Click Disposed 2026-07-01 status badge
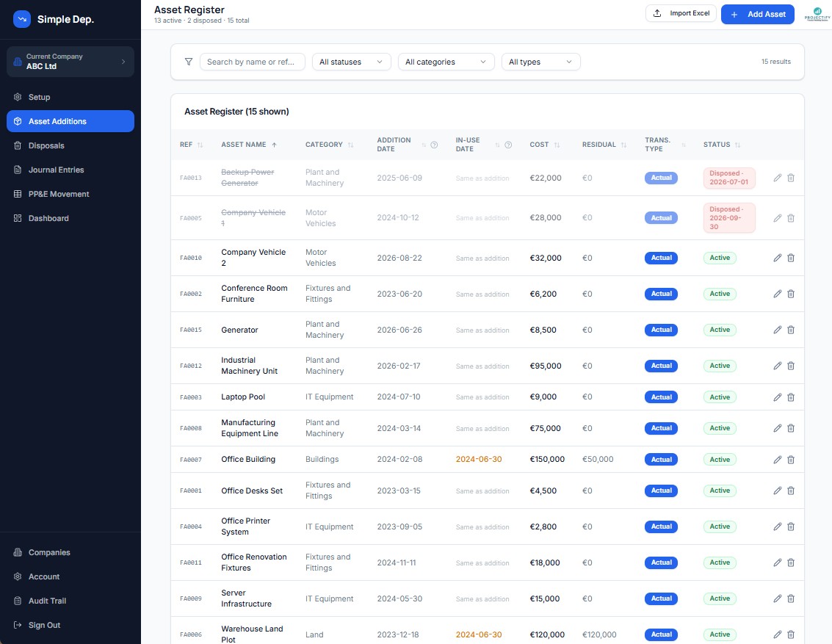This screenshot has width=832, height=644. [729, 178]
